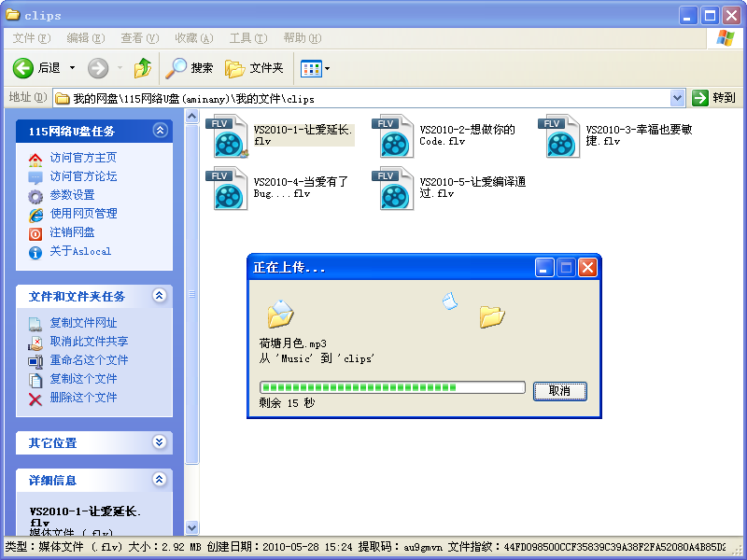
Task: Select VS2010-2-想做你的Code.flv file icon
Action: pyautogui.click(x=393, y=136)
